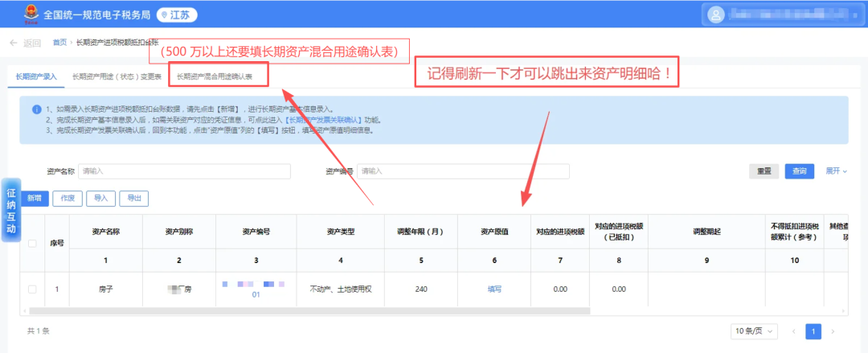Click the 重置 button
Image resolution: width=868 pixels, height=353 pixels.
[764, 172]
